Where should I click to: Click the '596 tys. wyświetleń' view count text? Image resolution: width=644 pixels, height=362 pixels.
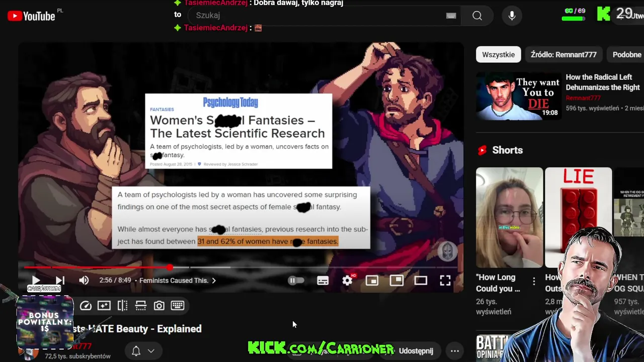click(592, 108)
